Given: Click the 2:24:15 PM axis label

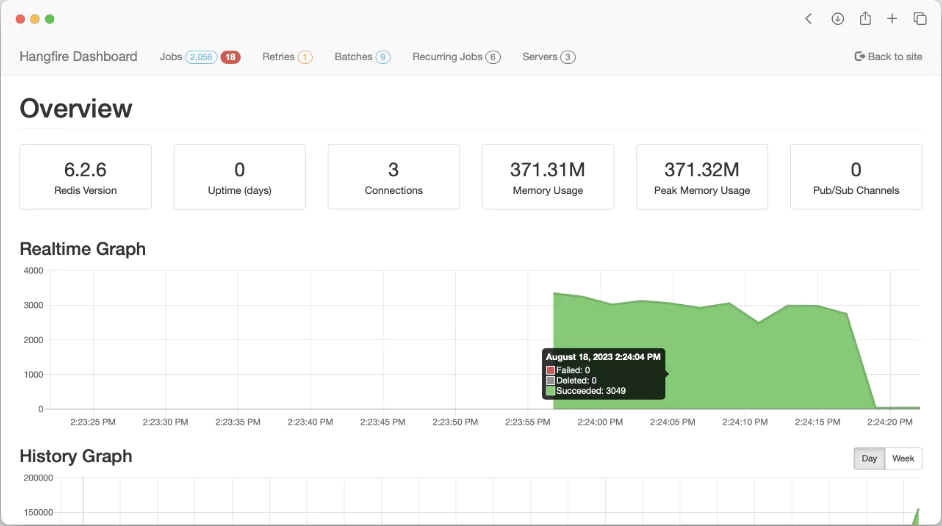Looking at the screenshot, I should (x=817, y=422).
